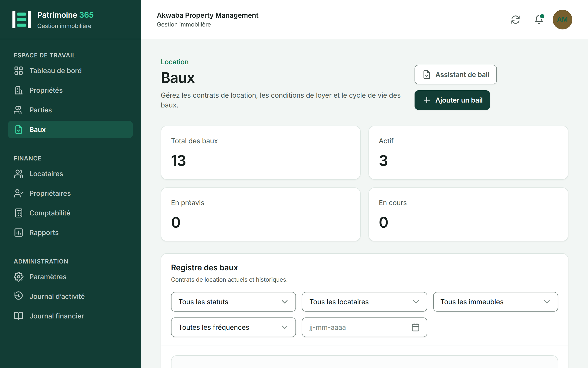Image resolution: width=588 pixels, height=368 pixels.
Task: Open the AM user avatar menu
Action: pyautogui.click(x=562, y=20)
